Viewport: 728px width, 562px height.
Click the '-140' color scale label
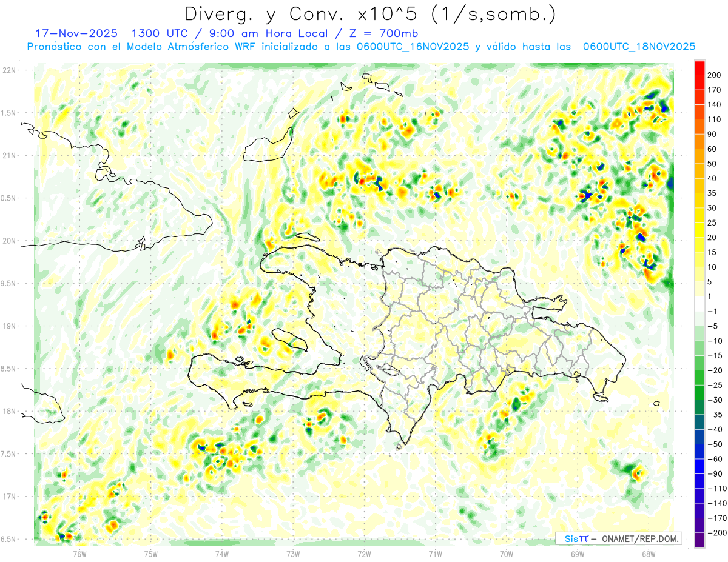pos(716,503)
